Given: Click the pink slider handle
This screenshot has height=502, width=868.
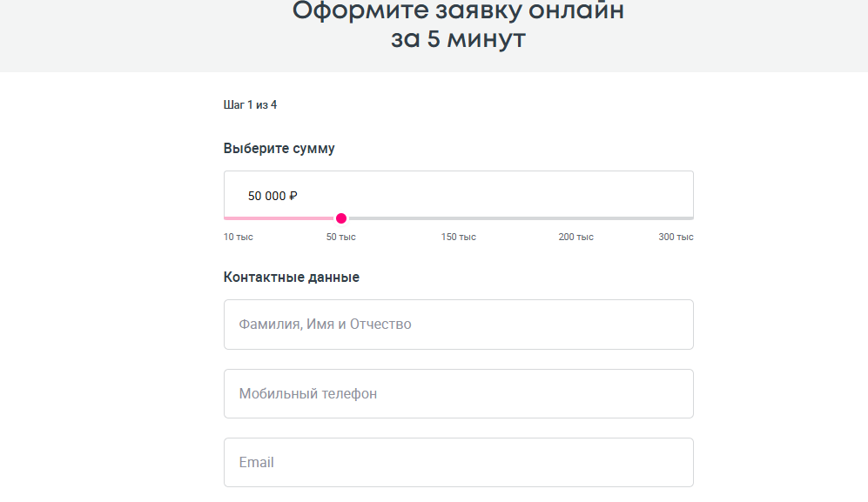Looking at the screenshot, I should [341, 218].
